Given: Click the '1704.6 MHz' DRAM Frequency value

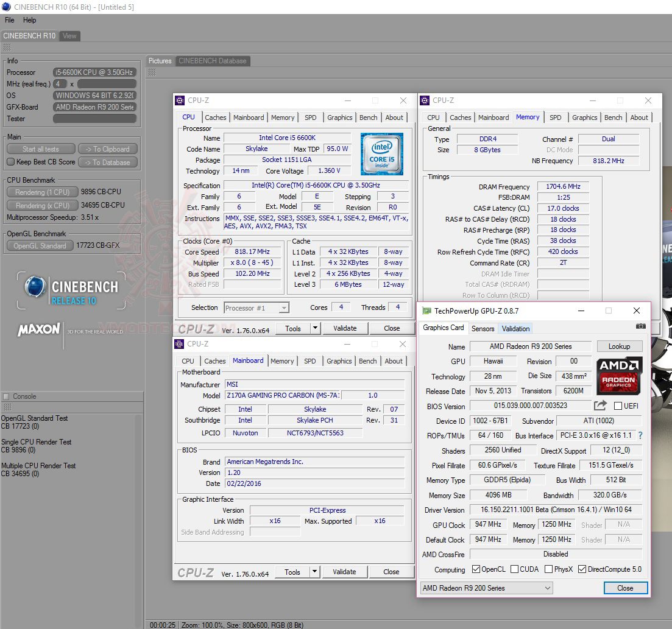Looking at the screenshot, I should click(x=563, y=186).
